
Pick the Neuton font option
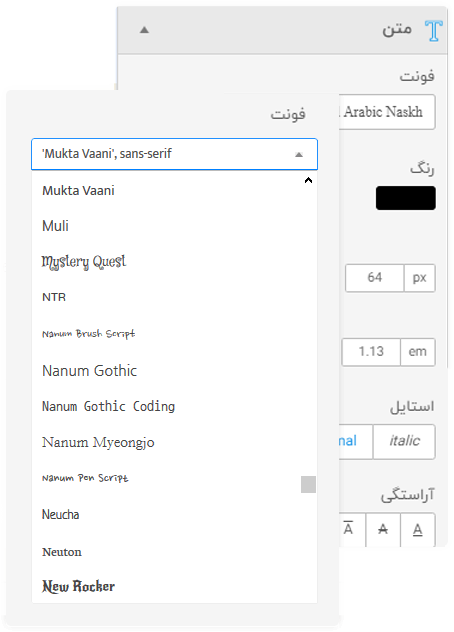tap(62, 552)
